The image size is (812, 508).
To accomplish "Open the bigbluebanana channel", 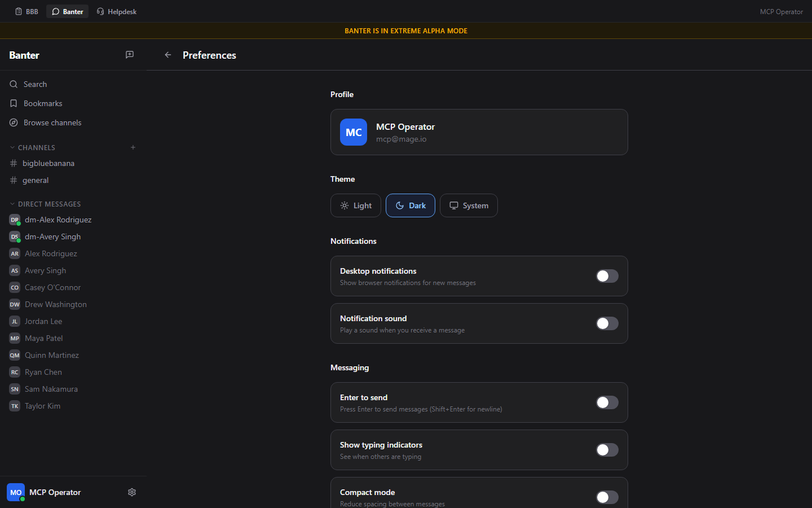I will pos(48,163).
